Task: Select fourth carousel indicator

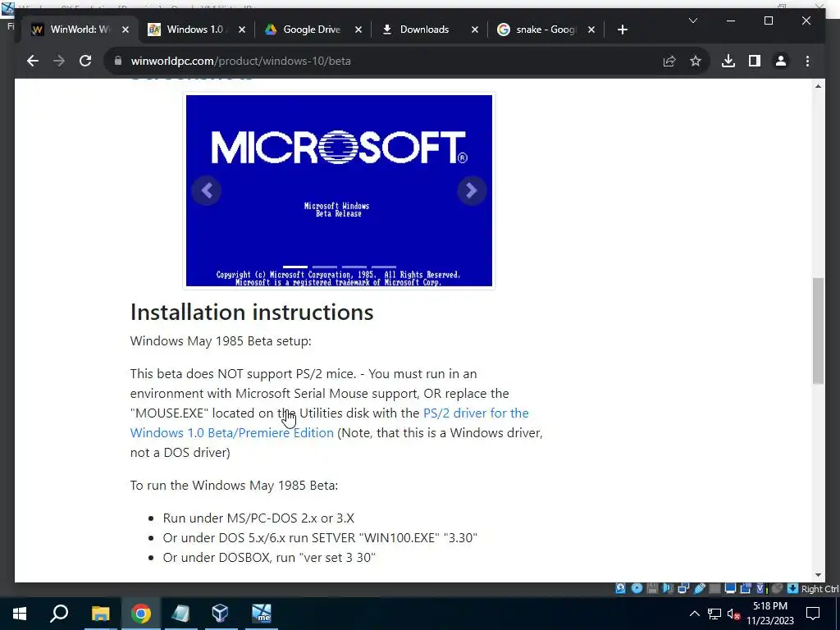Action: coord(384,267)
